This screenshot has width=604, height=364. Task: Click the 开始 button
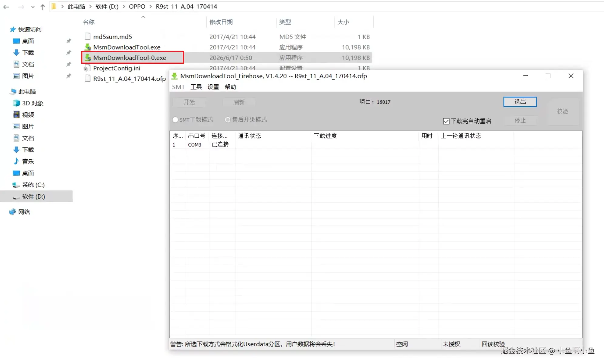point(189,102)
